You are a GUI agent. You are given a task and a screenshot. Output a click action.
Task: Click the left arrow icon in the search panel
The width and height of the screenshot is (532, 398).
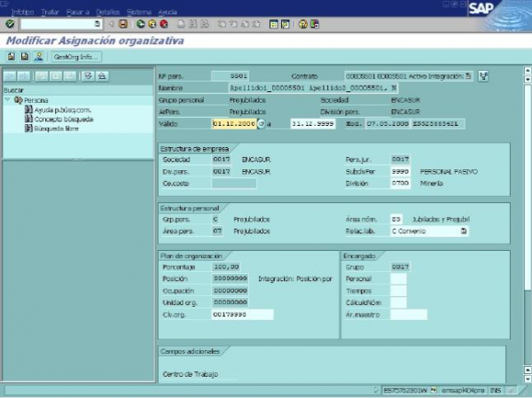(x=10, y=76)
